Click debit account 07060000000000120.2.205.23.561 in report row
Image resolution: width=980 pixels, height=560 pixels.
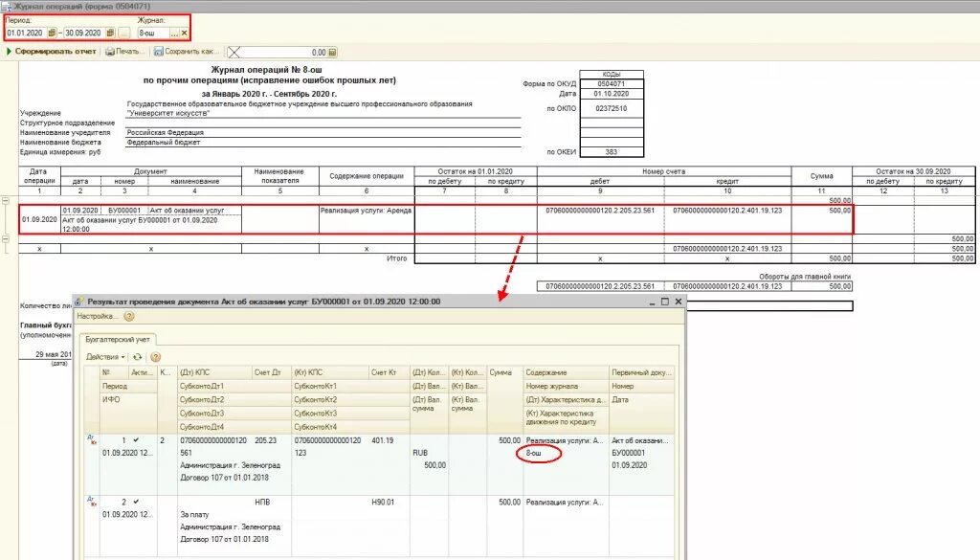600,211
